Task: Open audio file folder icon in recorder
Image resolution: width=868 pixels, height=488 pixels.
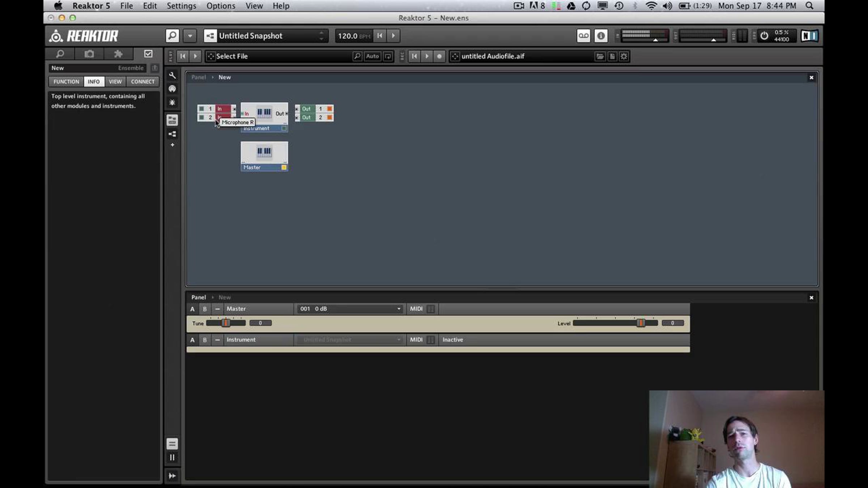Action: 600,56
